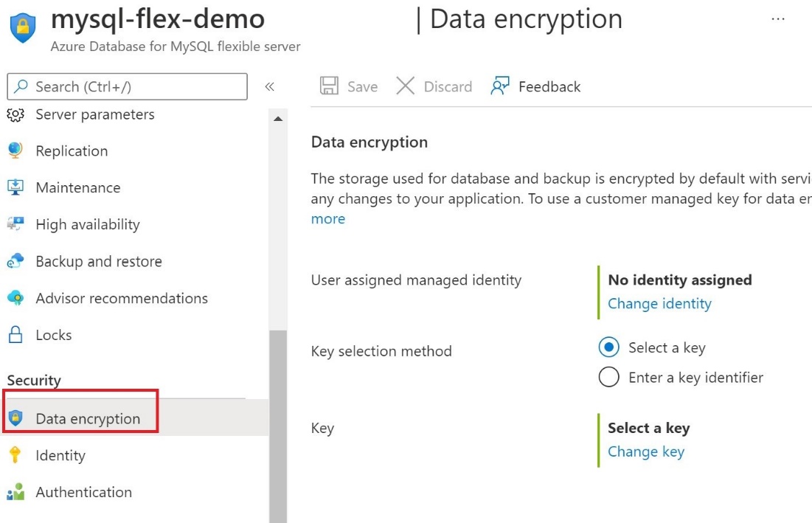Viewport: 812px width, 523px height.
Task: Collapse the sidebar with the chevron
Action: pyautogui.click(x=271, y=86)
